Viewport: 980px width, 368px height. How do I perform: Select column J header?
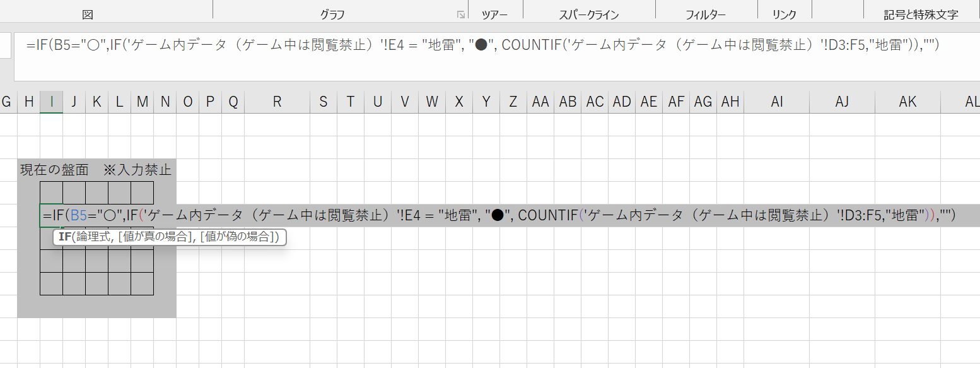tap(74, 102)
